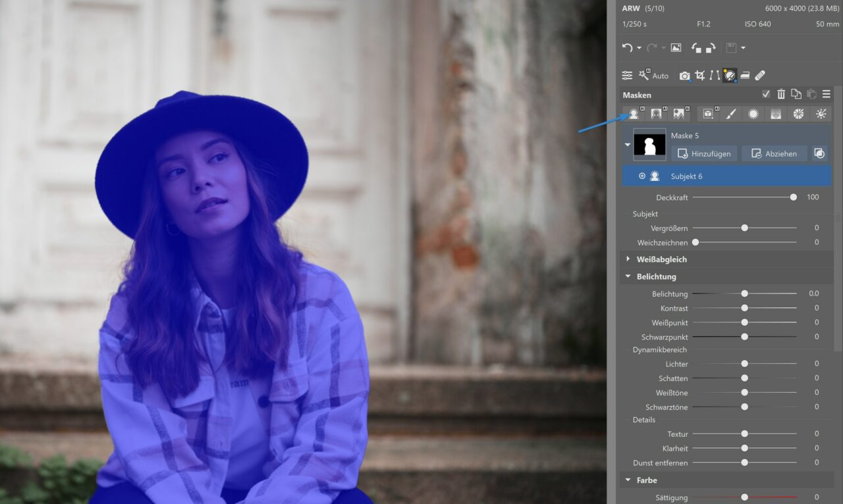Pick the radial filter mask tool
The width and height of the screenshot is (843, 504).
[753, 114]
